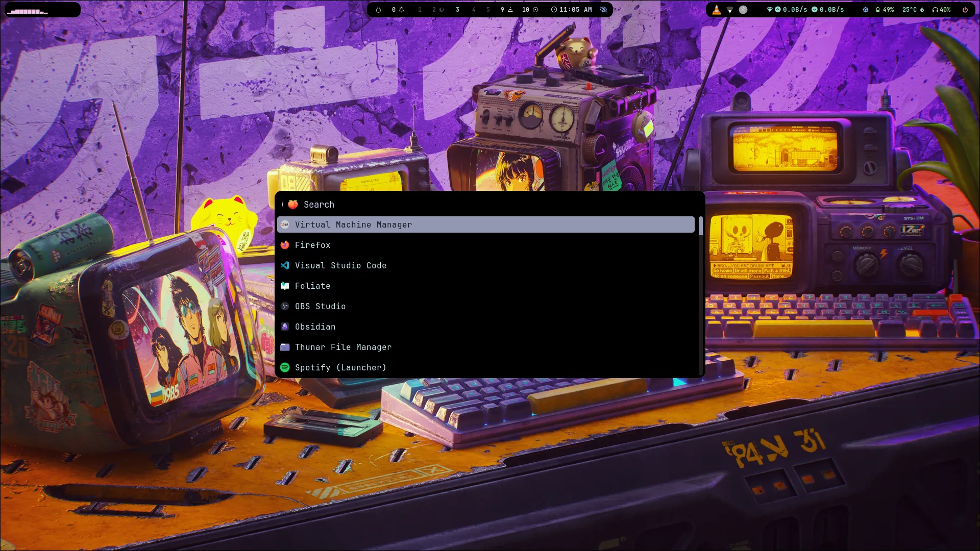Click the Firefox icon in launcher
Viewport: 980px width, 551px height.
285,245
